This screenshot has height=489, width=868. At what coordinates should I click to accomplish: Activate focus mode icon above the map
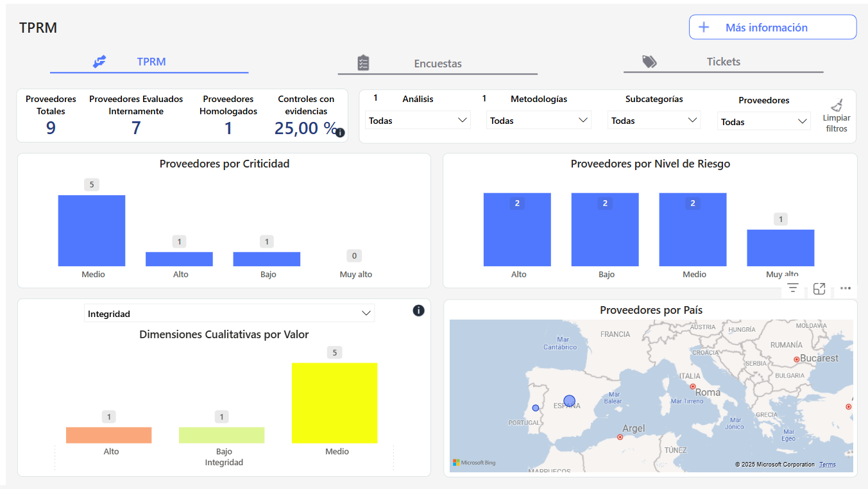click(x=819, y=289)
